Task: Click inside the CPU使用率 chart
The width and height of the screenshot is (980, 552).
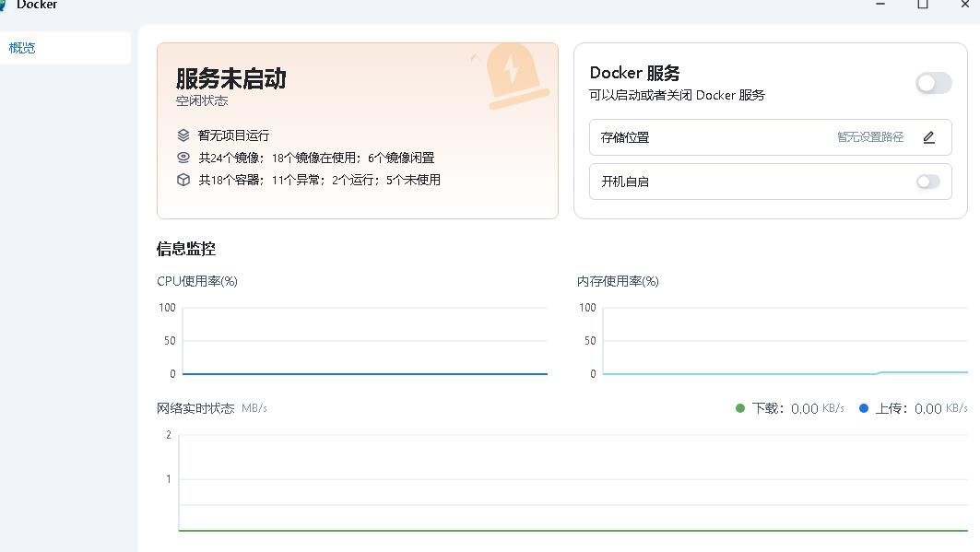Action: (364, 341)
